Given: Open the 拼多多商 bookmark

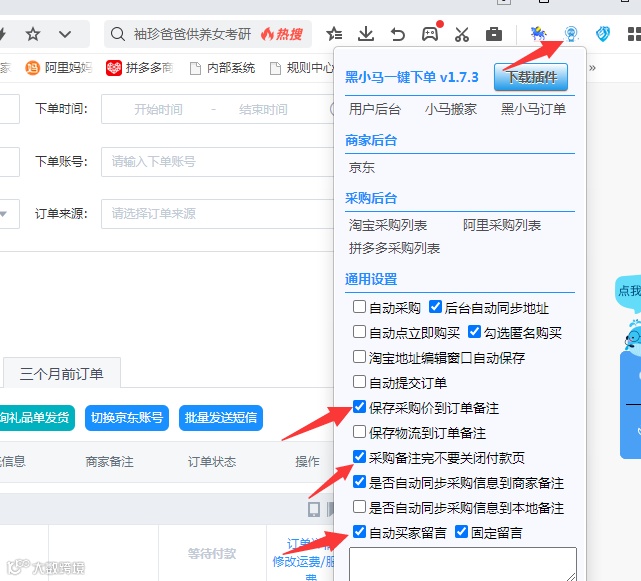Looking at the screenshot, I should pyautogui.click(x=140, y=67).
